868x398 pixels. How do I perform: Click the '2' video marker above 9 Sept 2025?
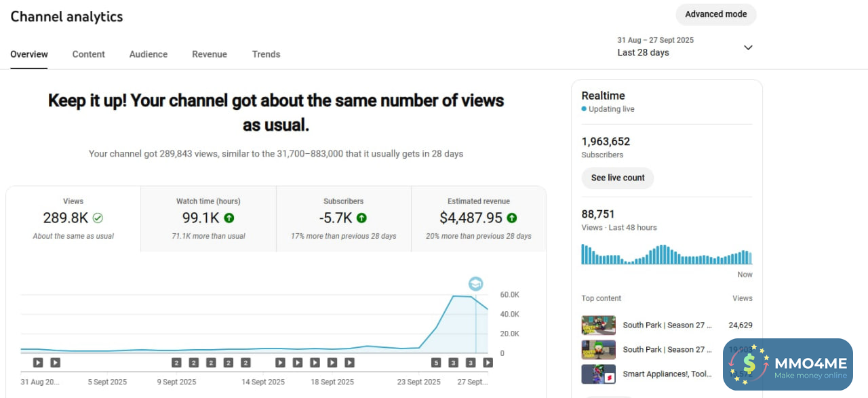176,363
